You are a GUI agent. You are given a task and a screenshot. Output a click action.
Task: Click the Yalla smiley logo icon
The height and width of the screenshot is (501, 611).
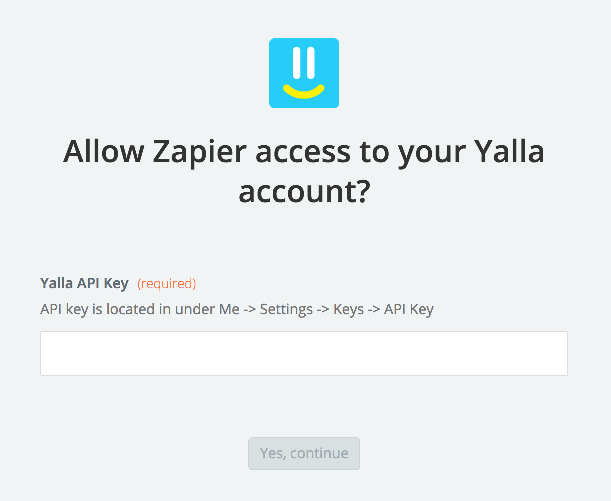(x=304, y=73)
